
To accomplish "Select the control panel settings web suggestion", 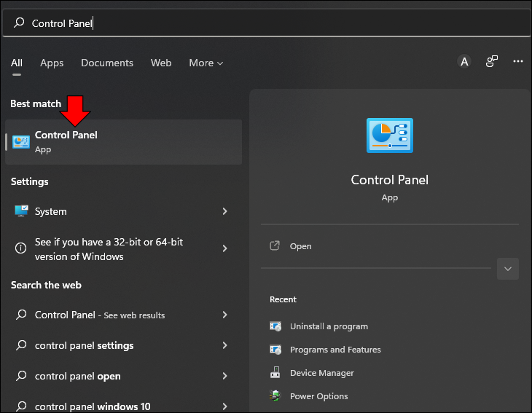I will click(122, 345).
